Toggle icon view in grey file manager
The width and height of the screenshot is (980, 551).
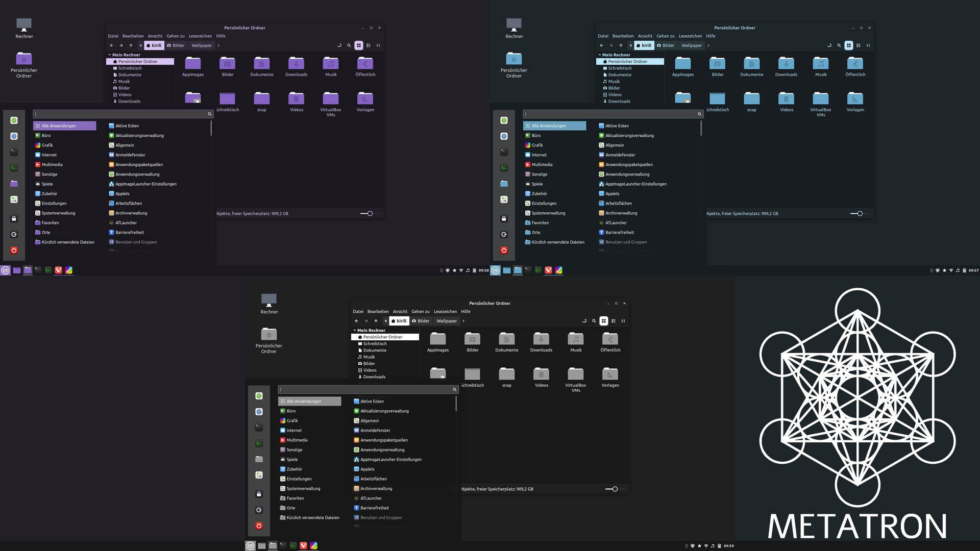click(x=604, y=321)
